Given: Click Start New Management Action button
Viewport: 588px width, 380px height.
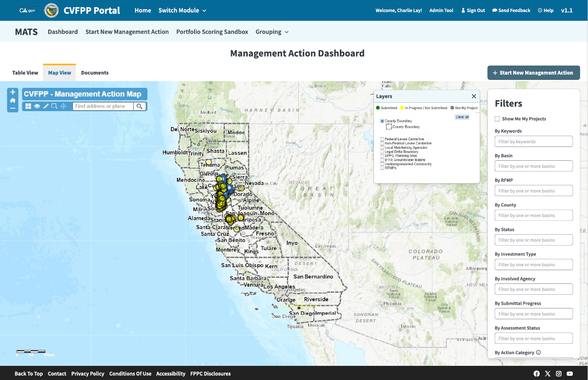Looking at the screenshot, I should tap(533, 73).
